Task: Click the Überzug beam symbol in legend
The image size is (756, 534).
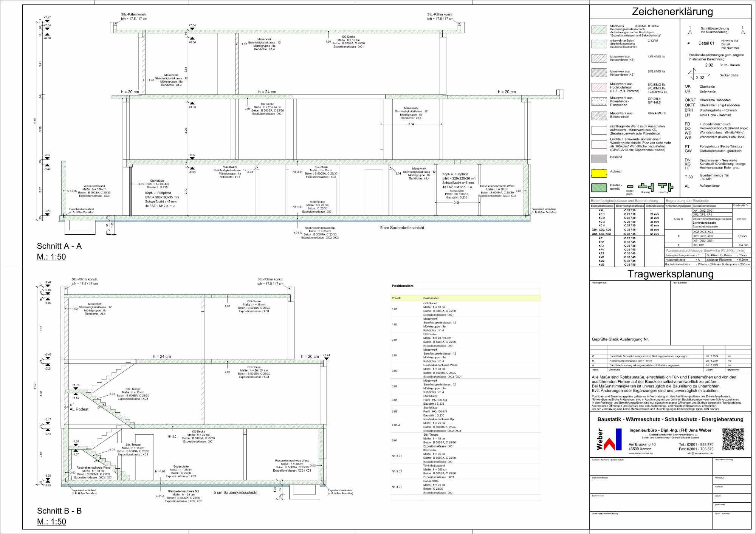Action: click(x=646, y=186)
